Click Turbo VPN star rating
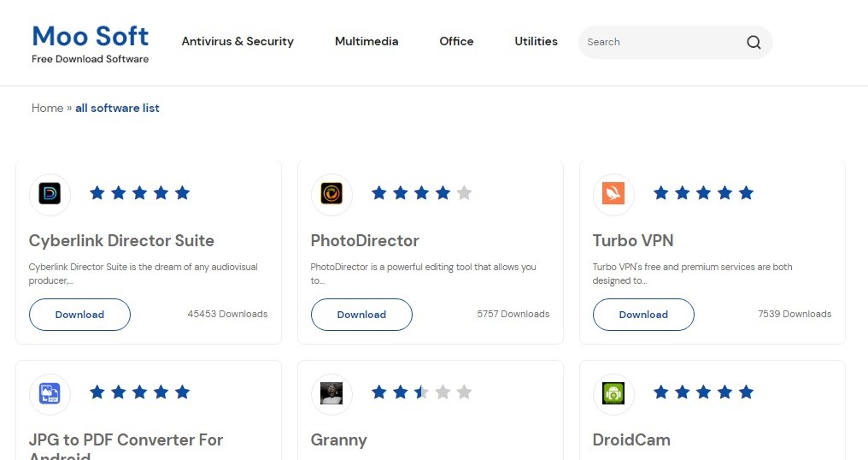 pyautogui.click(x=703, y=193)
